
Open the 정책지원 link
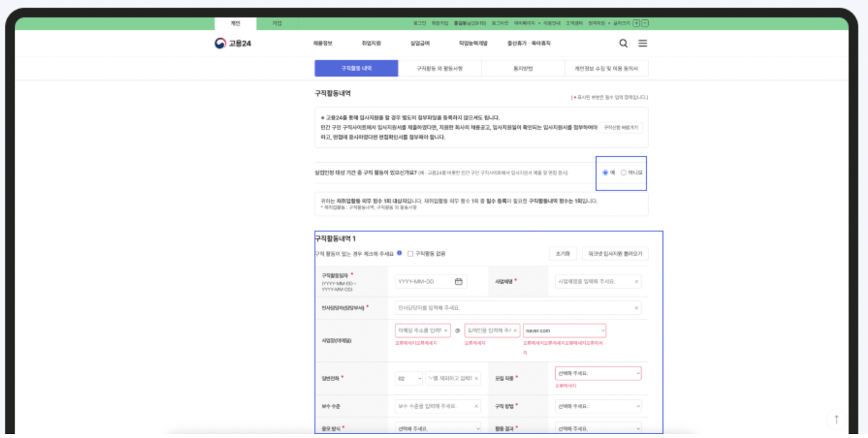597,23
